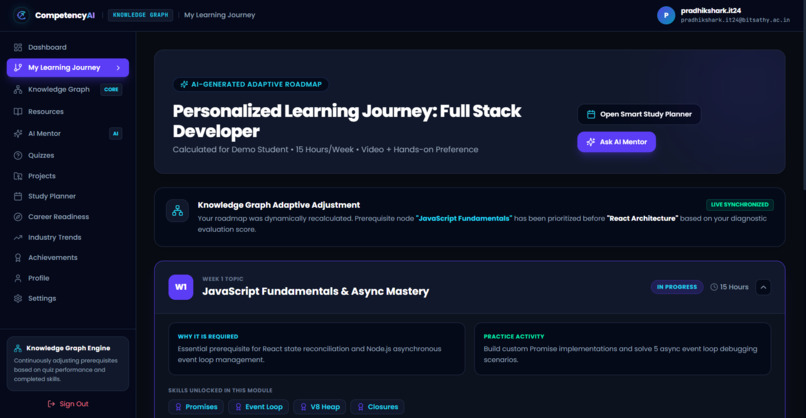Click the Career Readiness compass icon
The width and height of the screenshot is (806, 418).
(x=18, y=217)
